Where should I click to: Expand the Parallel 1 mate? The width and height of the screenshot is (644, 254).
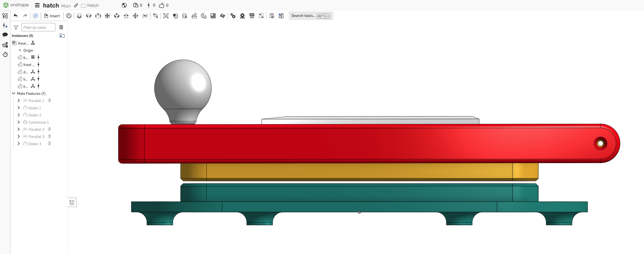tap(19, 100)
